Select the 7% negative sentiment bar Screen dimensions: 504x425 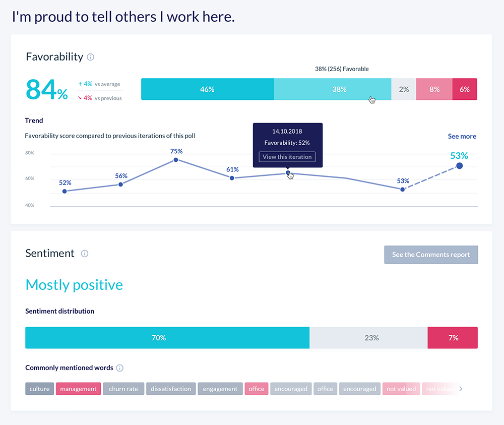point(453,338)
